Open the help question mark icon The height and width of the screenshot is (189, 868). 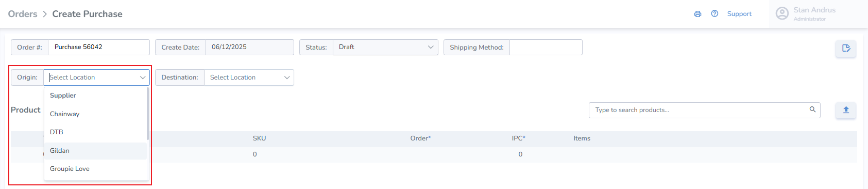coord(714,14)
